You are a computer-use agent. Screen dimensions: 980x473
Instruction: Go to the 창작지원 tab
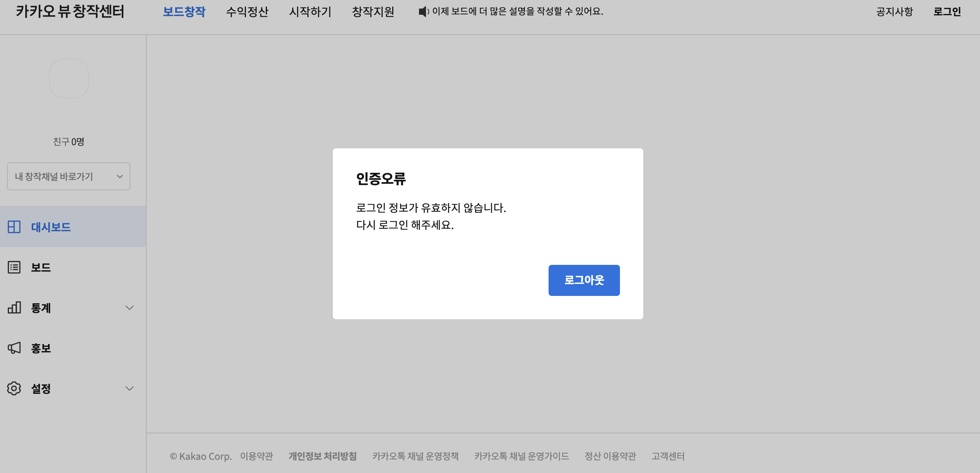[x=373, y=12]
